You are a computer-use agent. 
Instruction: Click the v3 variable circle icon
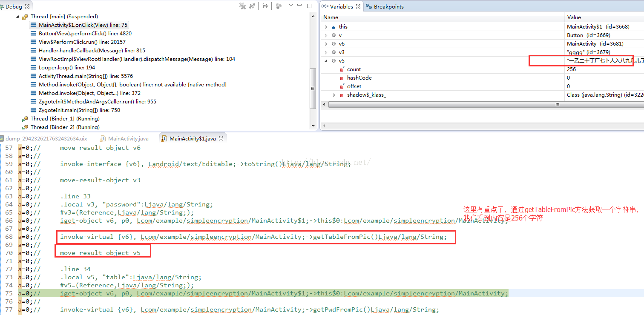[x=333, y=52]
